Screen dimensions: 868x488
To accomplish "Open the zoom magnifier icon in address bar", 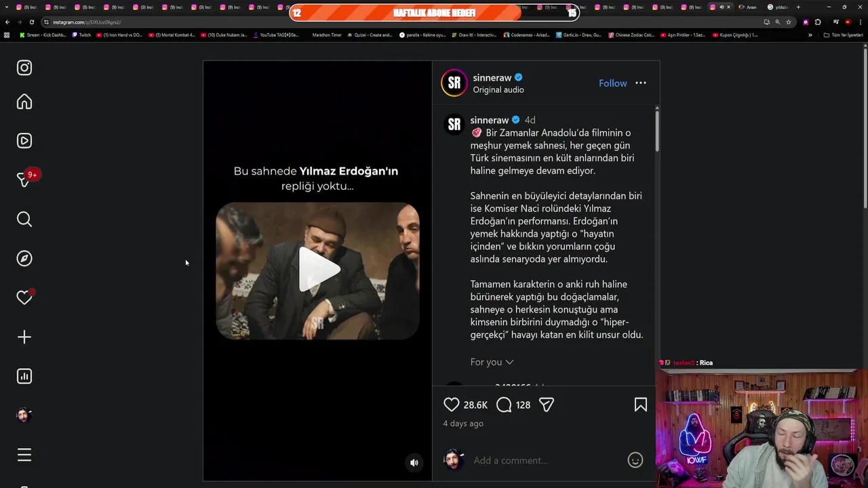I will [x=778, y=22].
